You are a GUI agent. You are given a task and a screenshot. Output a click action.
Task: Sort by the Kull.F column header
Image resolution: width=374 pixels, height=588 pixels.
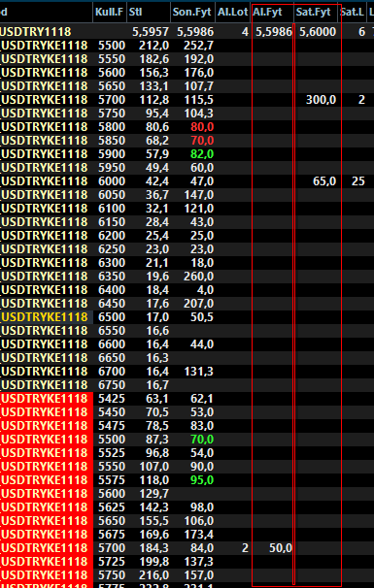(110, 13)
